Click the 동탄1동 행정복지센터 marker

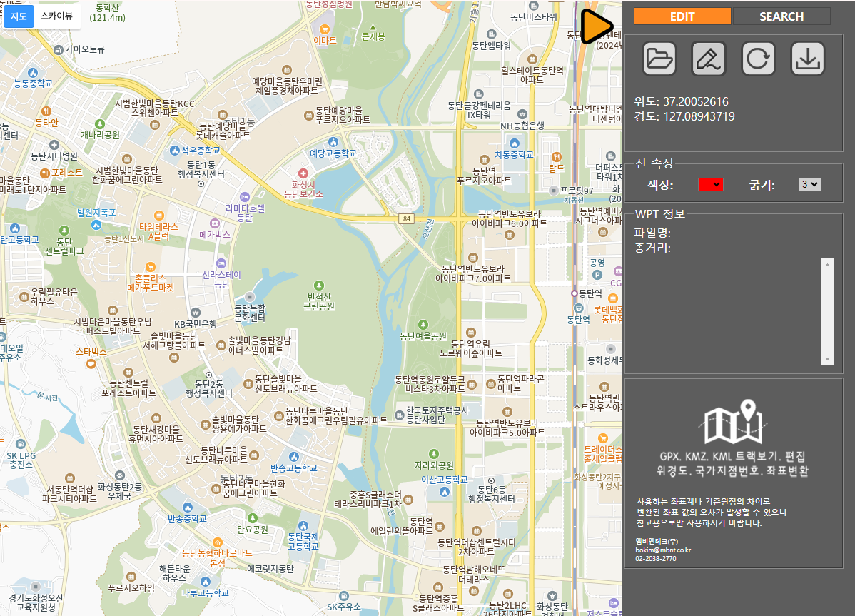point(201,183)
